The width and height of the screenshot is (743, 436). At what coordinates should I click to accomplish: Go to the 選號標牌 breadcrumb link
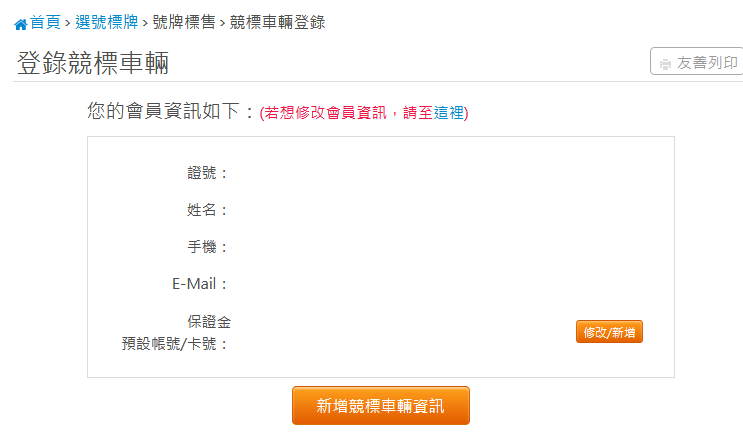tap(107, 22)
